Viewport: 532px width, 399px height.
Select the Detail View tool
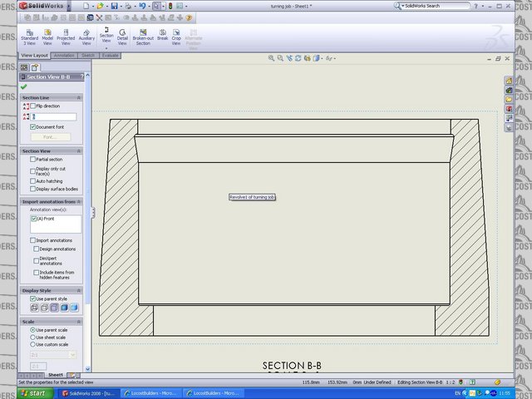122,34
